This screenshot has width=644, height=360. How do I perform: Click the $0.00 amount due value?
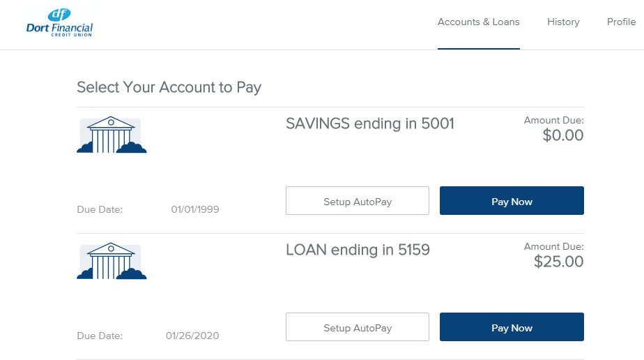point(562,136)
